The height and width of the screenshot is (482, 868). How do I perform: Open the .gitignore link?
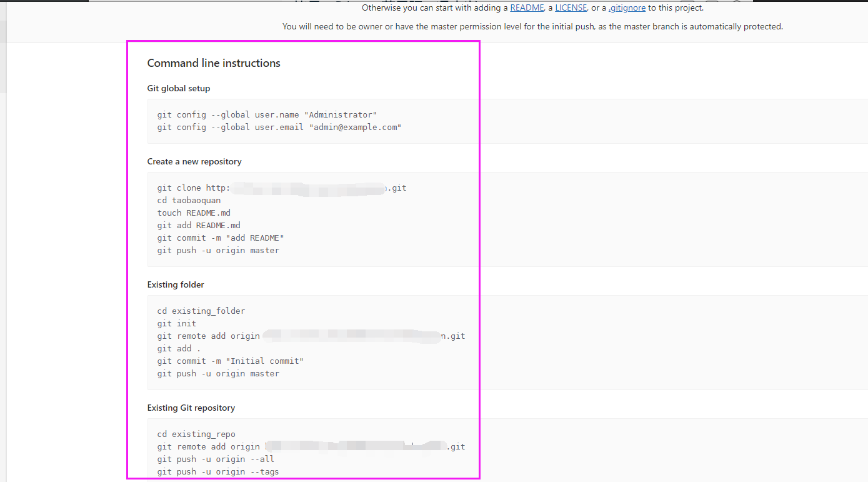pyautogui.click(x=627, y=8)
